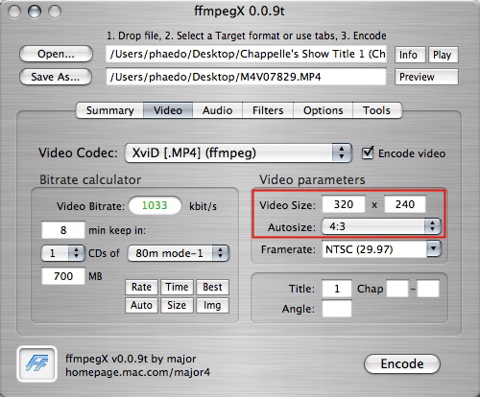Image resolution: width=480 pixels, height=397 pixels.
Task: Click the Img calculator button
Action: [212, 305]
